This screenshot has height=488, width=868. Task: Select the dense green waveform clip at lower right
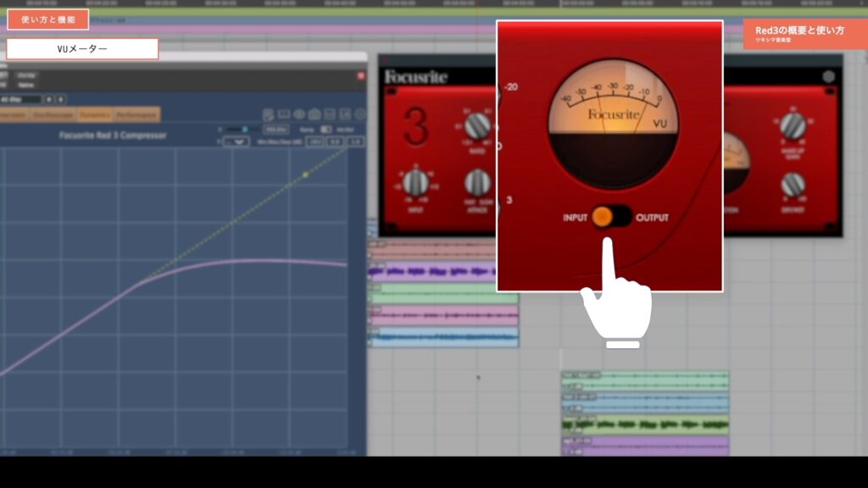[x=645, y=424]
